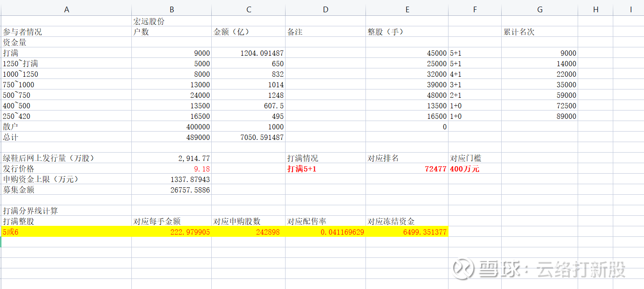The width and height of the screenshot is (644, 289).
Task: Select the 3+1 cell
Action: click(x=475, y=84)
